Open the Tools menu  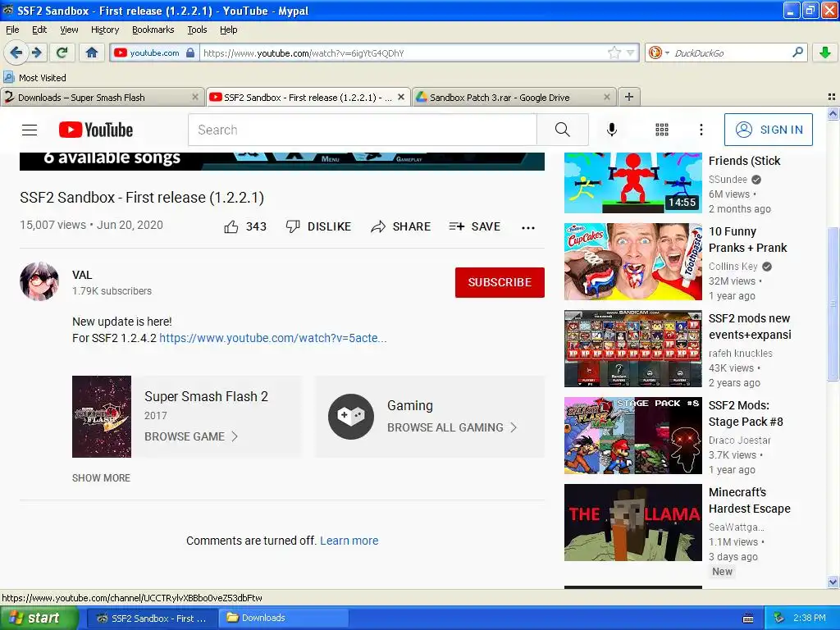(197, 30)
